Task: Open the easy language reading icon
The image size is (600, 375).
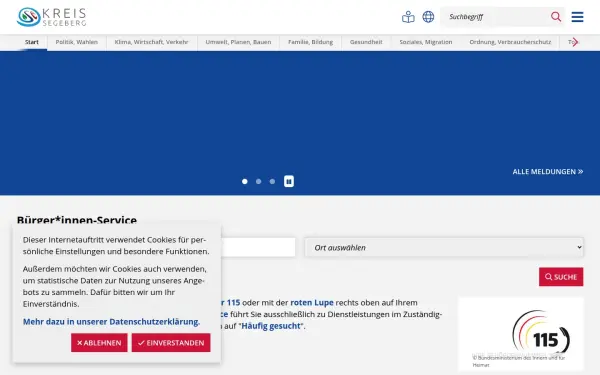Action: [408, 17]
